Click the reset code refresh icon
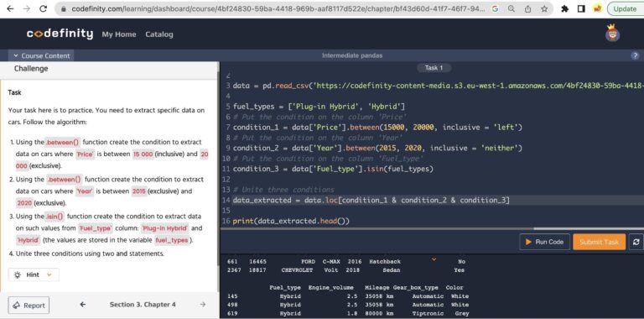 (636, 242)
